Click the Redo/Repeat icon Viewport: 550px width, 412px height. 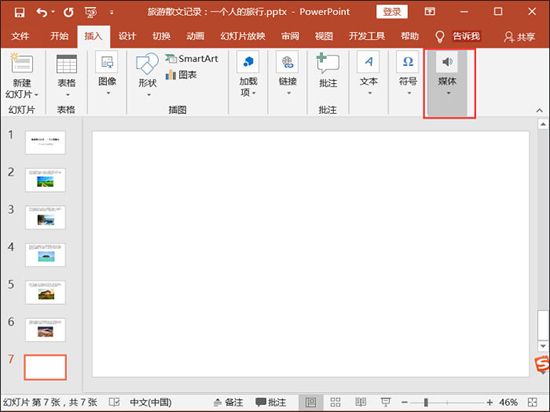pyautogui.click(x=68, y=13)
